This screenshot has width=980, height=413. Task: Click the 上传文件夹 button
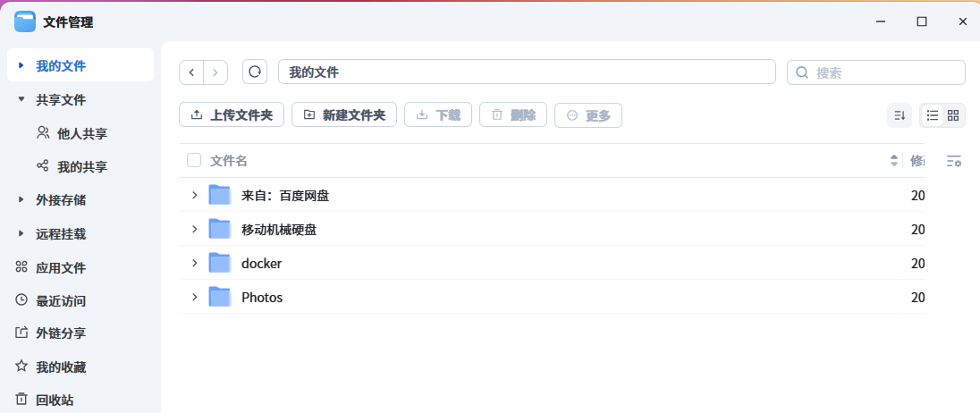pos(232,115)
